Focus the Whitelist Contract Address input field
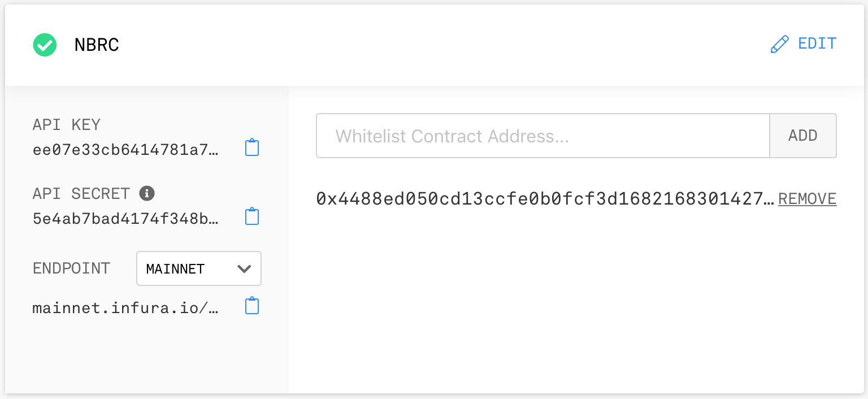Image resolution: width=868 pixels, height=399 pixels. [x=543, y=136]
